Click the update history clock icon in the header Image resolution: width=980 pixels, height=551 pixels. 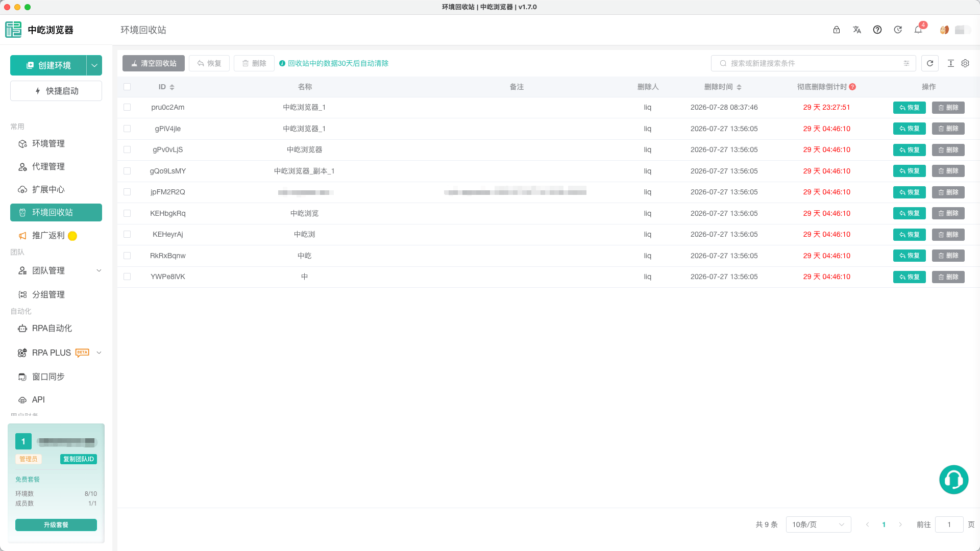[898, 30]
